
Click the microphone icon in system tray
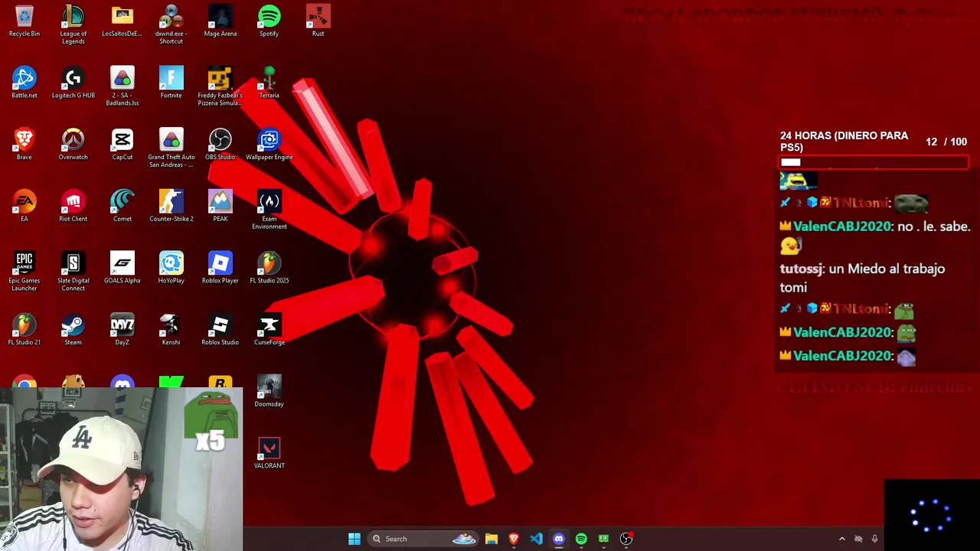pos(874,539)
